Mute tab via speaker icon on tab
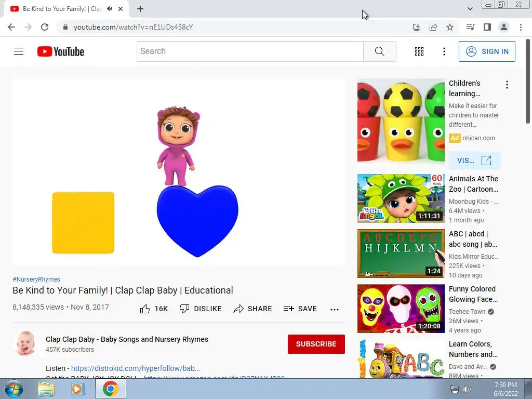Viewport: 532px width, 399px height. coord(109,9)
